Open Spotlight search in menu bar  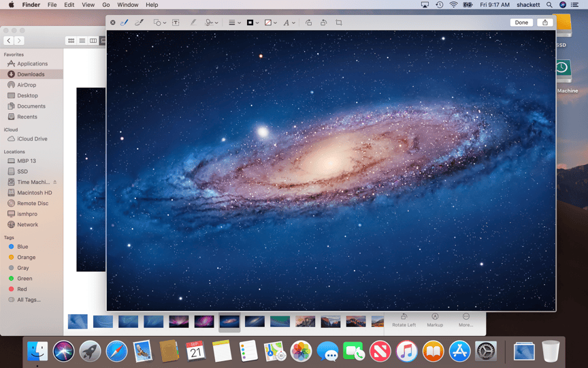tap(549, 5)
